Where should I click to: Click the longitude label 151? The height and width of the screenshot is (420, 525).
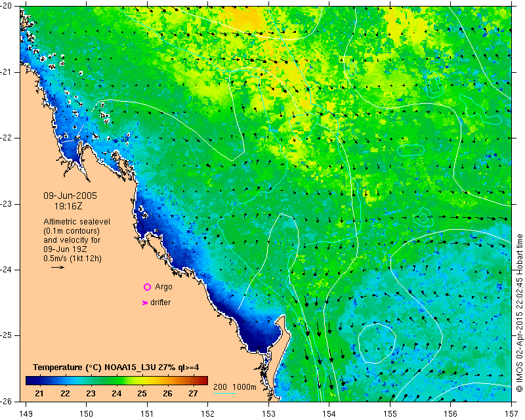[147, 414]
